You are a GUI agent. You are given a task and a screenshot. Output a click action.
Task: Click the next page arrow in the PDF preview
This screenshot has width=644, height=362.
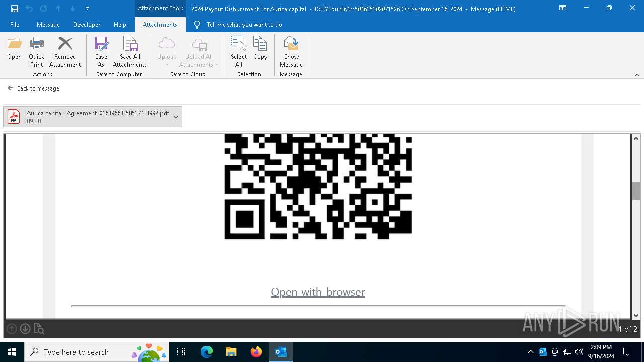[25, 329]
